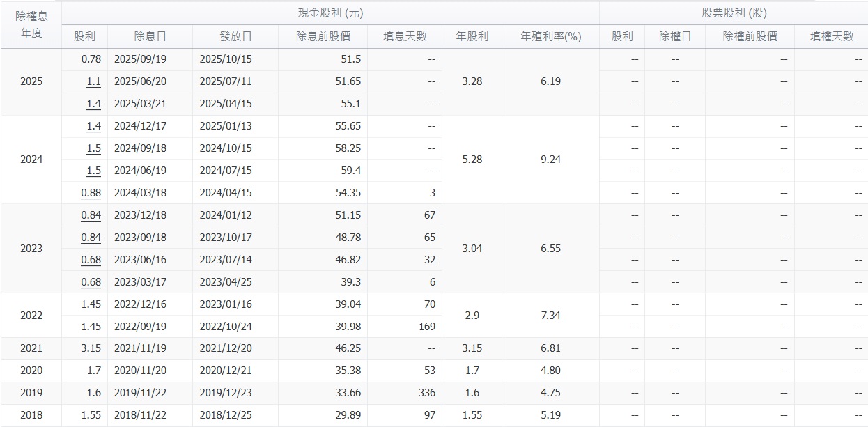Click the 年股利 column header
Screen dimensions: 868x427
pos(472,36)
